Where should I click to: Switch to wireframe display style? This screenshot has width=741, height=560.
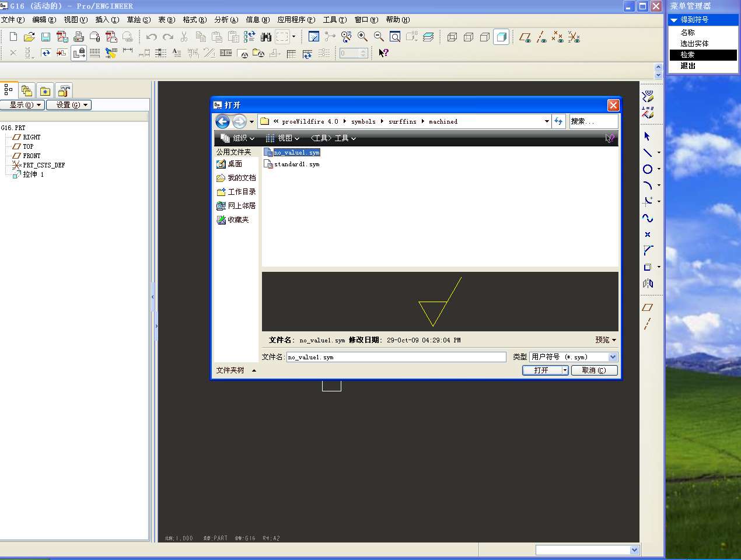[x=452, y=37]
